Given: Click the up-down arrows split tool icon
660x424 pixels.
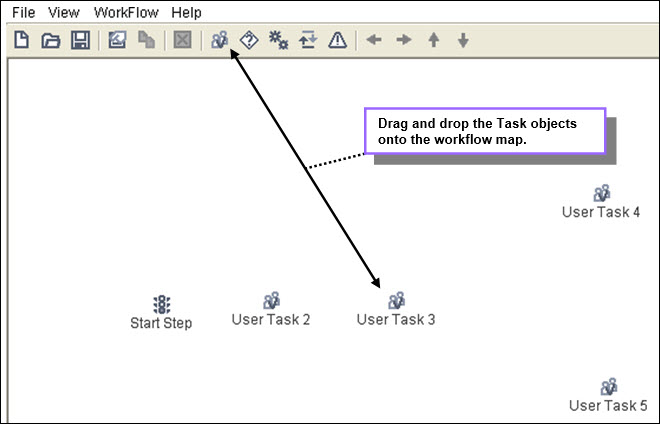Looking at the screenshot, I should pos(308,40).
